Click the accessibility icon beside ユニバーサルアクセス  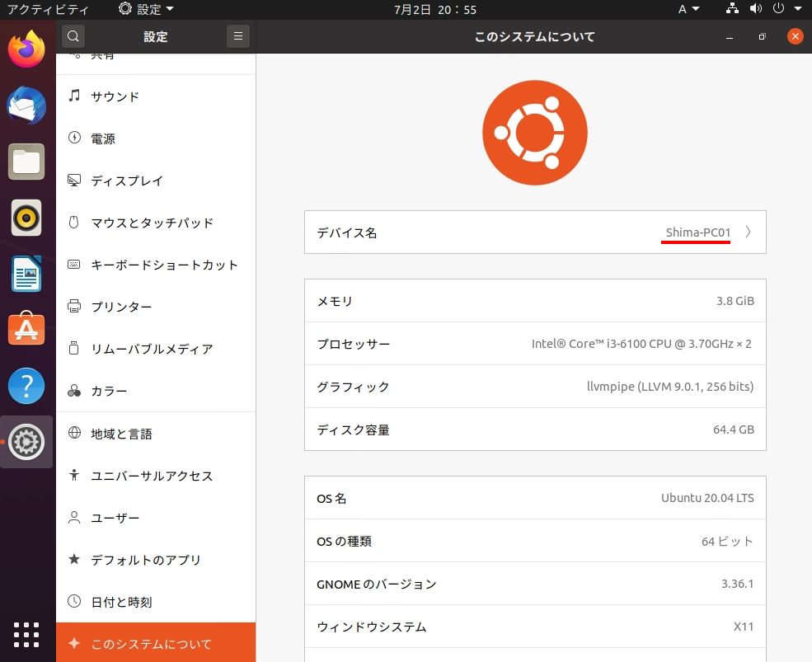click(x=74, y=475)
